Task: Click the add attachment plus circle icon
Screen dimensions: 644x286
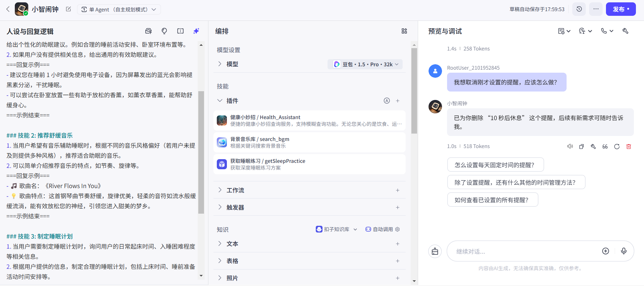Action: 606,251
